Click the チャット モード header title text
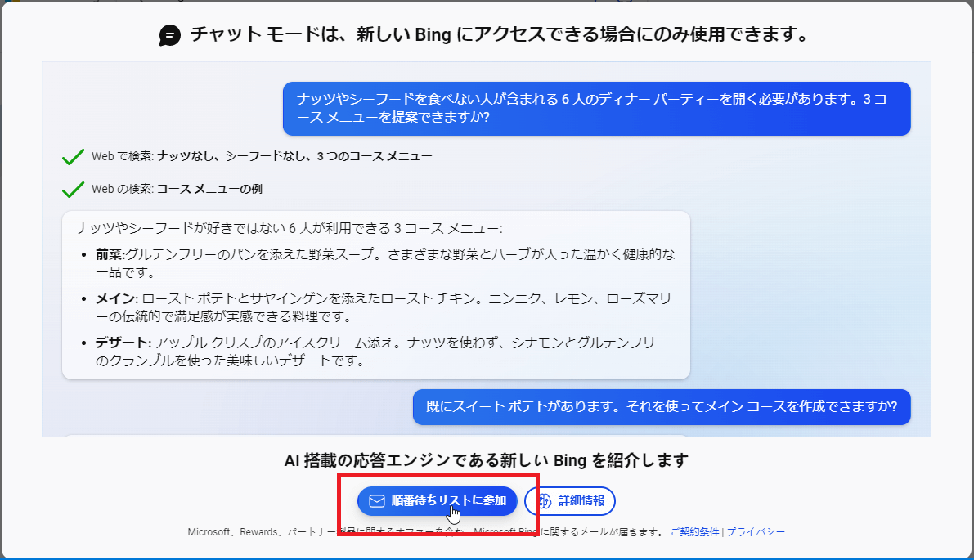 (499, 35)
